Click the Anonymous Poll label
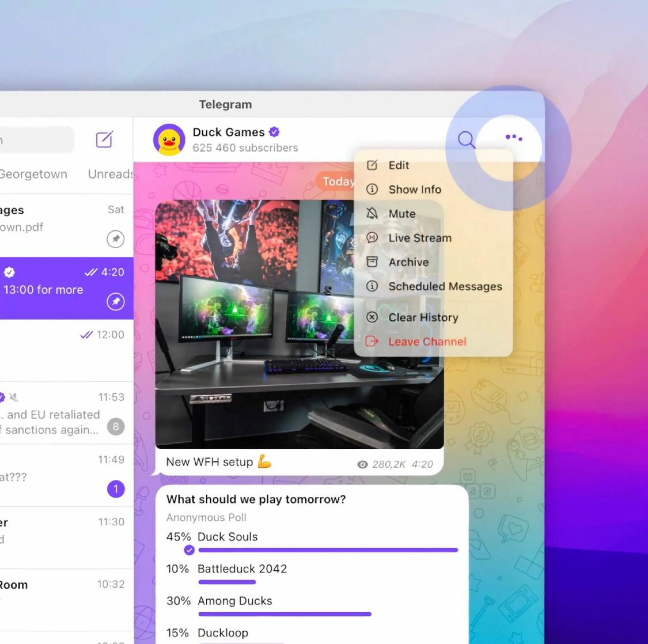This screenshot has width=648, height=644. click(x=206, y=517)
